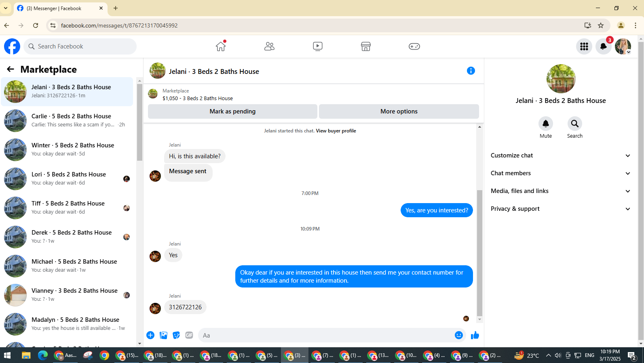Open the notifications bell with 3 badge

[604, 46]
